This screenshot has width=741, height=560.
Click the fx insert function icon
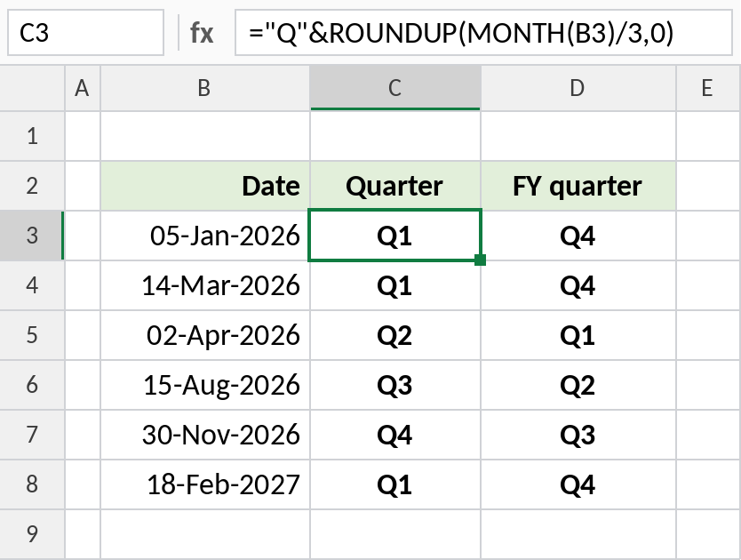pos(202,33)
